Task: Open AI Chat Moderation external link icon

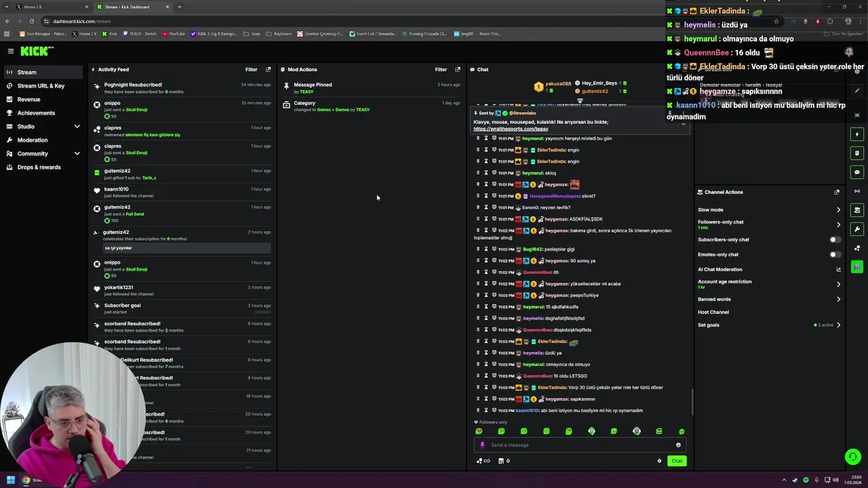Action: click(x=838, y=269)
